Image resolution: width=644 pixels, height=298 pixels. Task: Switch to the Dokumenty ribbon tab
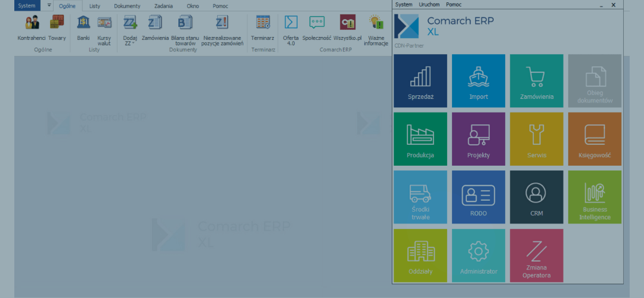[x=128, y=6]
